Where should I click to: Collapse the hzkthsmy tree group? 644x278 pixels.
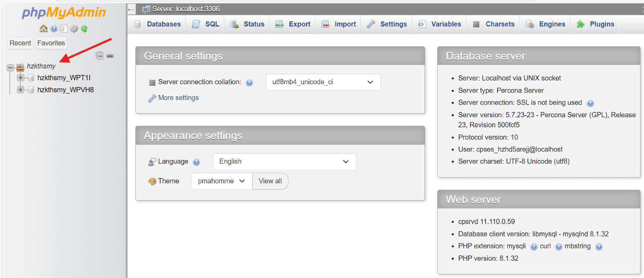click(x=10, y=68)
